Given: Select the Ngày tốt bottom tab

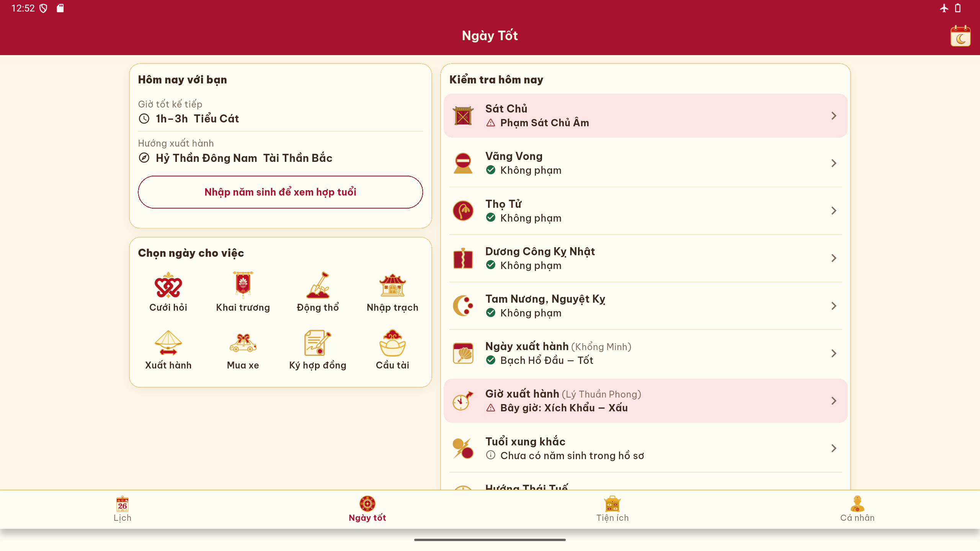Looking at the screenshot, I should point(367,509).
